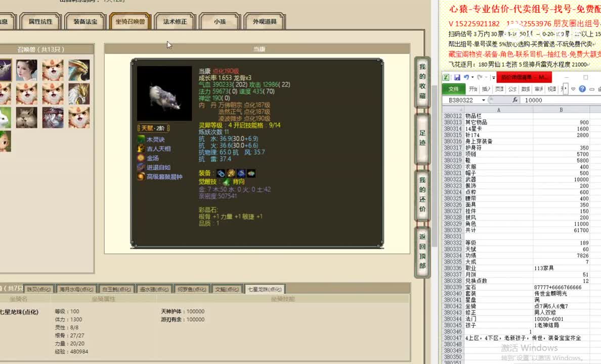The image size is (601, 364).
Task: Open the Customize Quick Access Toolbar dropdown
Action: [x=493, y=77]
